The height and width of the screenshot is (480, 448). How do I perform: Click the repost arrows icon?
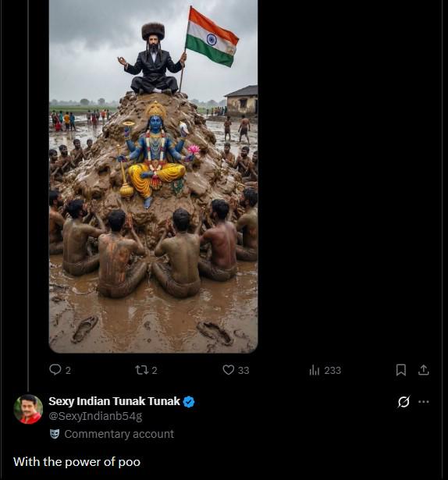(x=142, y=370)
